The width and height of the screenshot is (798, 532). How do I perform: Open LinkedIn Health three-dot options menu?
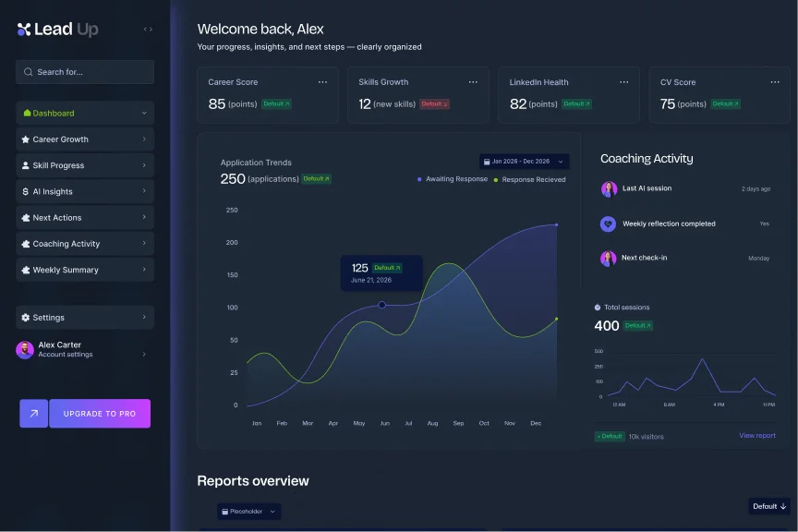coord(623,82)
